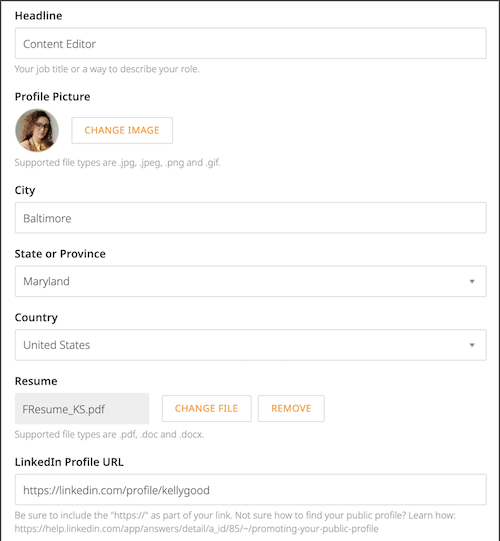Click the City label

pos(25,190)
